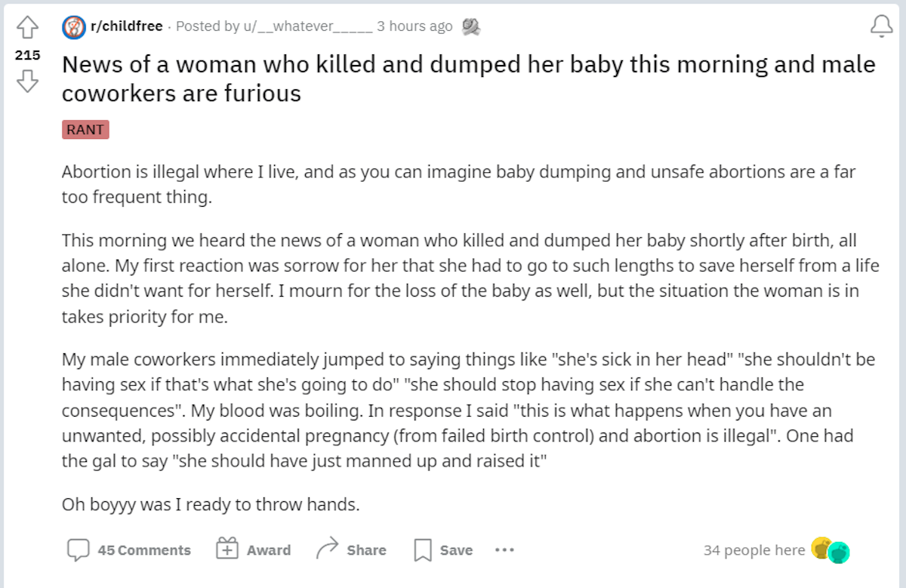Click the r/childfree subreddit avatar icon
This screenshot has width=906, height=588.
click(73, 27)
